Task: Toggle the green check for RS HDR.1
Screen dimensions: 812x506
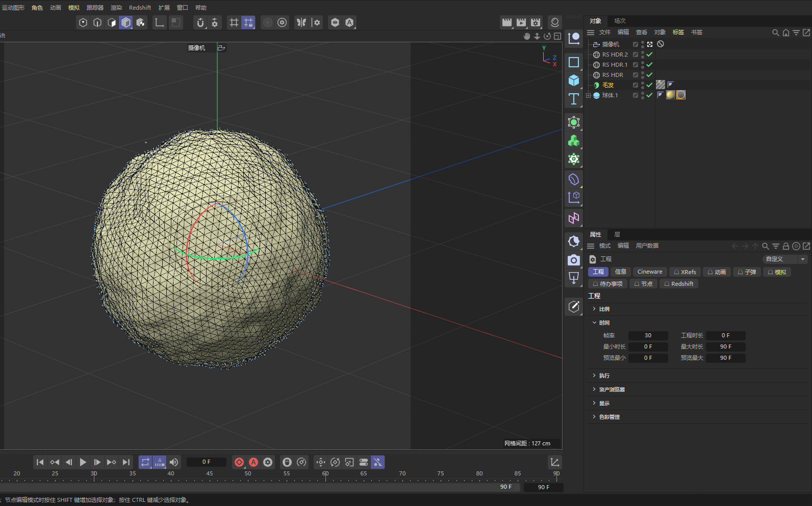Action: click(x=649, y=65)
